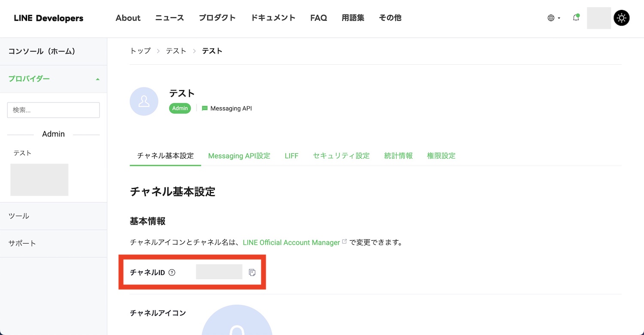Open コンソール（ホーム） in sidebar
Viewport: 644px width, 335px height.
(53, 51)
